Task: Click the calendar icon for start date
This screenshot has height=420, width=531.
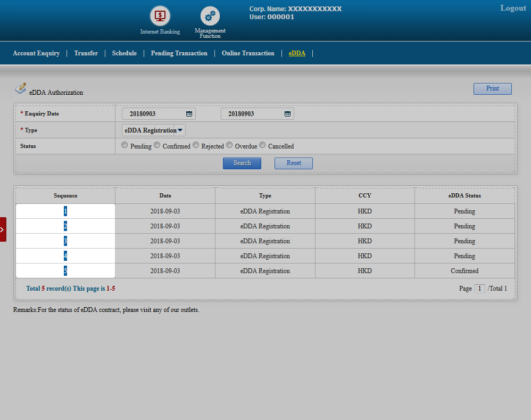Action: point(189,114)
